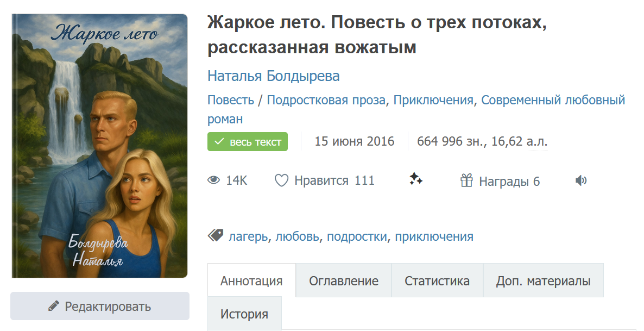The height and width of the screenshot is (331, 644).
Task: Click the Жаркое лето book cover
Action: (x=99, y=146)
